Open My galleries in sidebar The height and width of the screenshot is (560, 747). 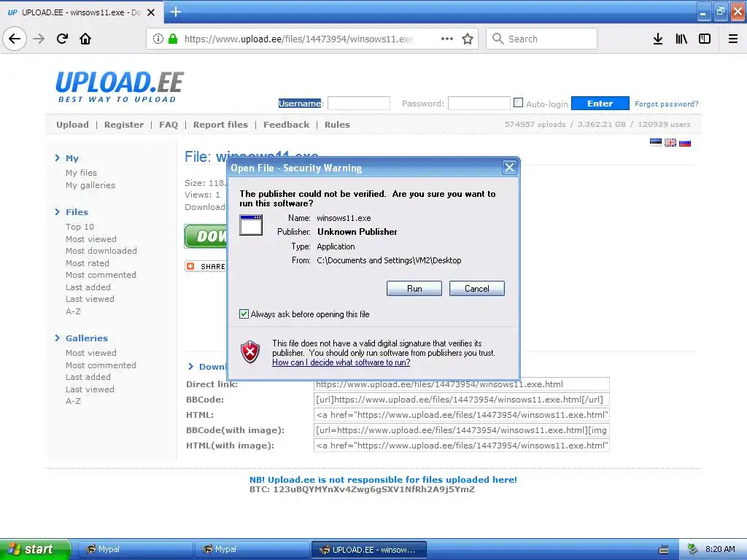[x=90, y=184]
